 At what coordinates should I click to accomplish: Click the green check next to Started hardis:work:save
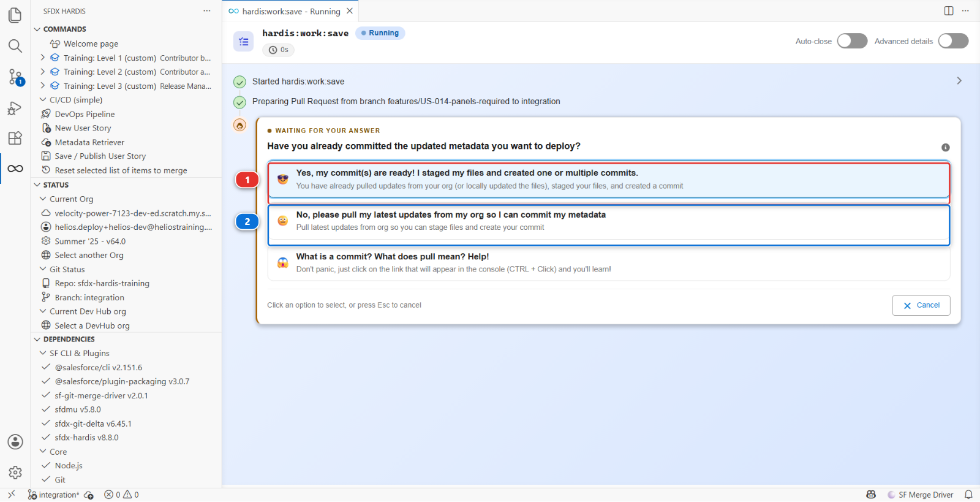pos(240,82)
